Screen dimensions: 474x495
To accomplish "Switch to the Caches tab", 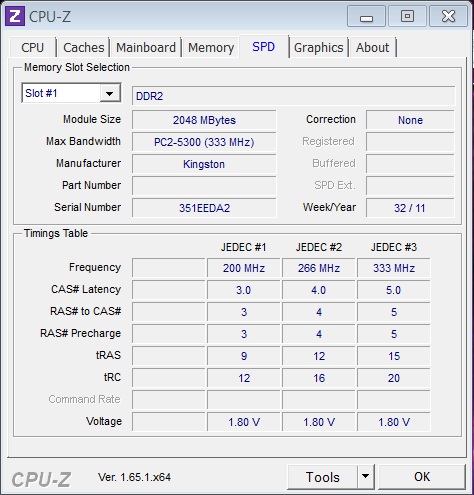I will (83, 47).
